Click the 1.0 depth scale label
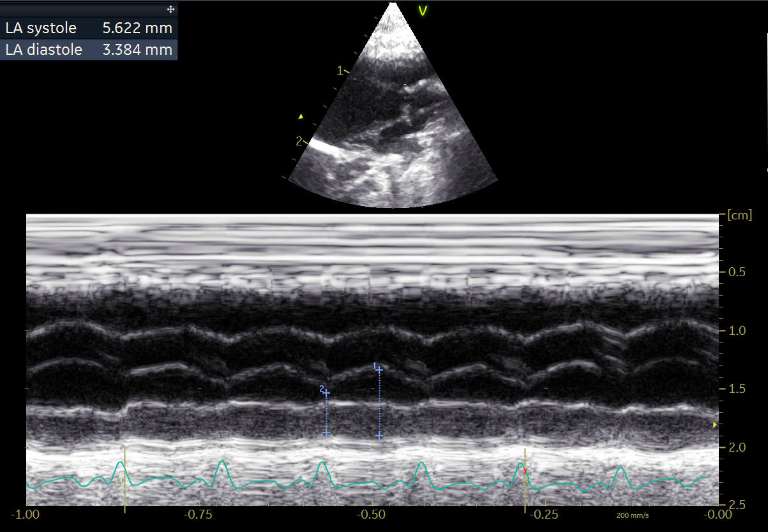768x532 pixels. click(737, 330)
